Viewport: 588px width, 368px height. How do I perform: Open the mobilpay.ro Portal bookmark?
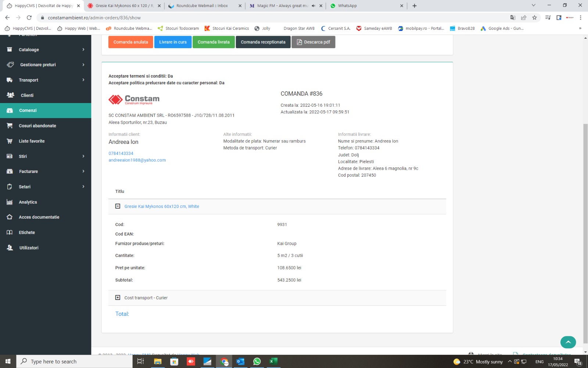pyautogui.click(x=421, y=28)
